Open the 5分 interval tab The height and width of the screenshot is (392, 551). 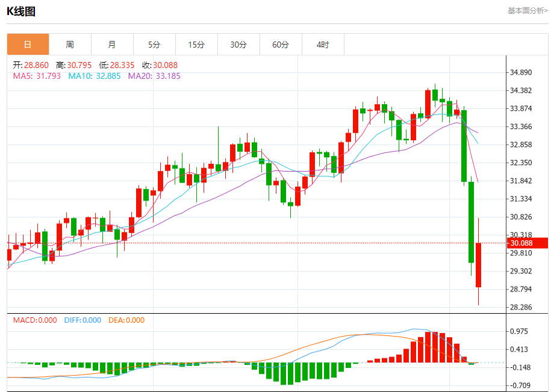click(x=154, y=45)
